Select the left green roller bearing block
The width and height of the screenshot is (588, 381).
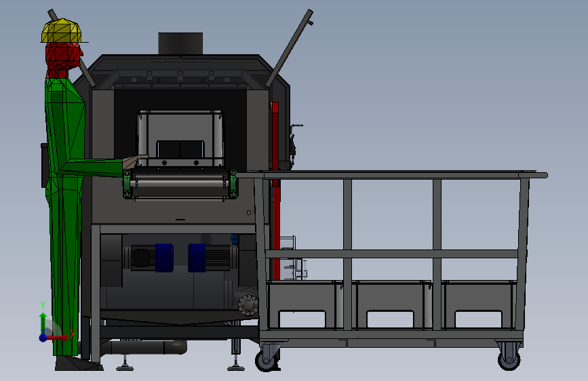pos(127,183)
